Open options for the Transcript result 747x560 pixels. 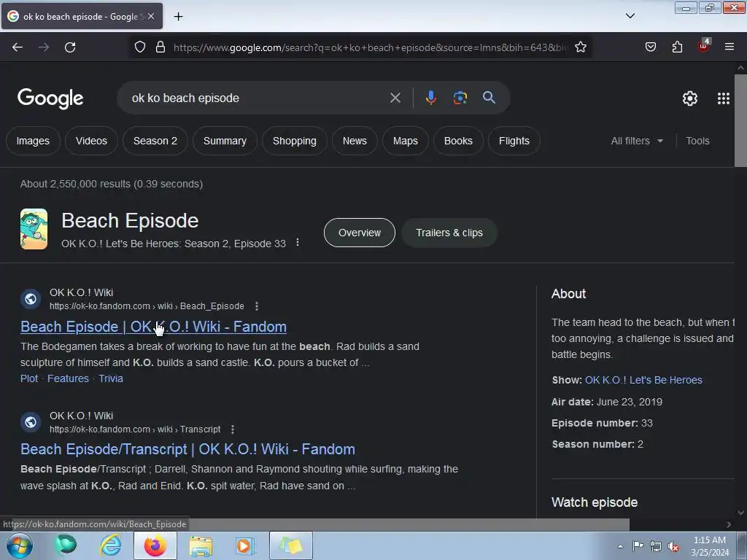[233, 429]
